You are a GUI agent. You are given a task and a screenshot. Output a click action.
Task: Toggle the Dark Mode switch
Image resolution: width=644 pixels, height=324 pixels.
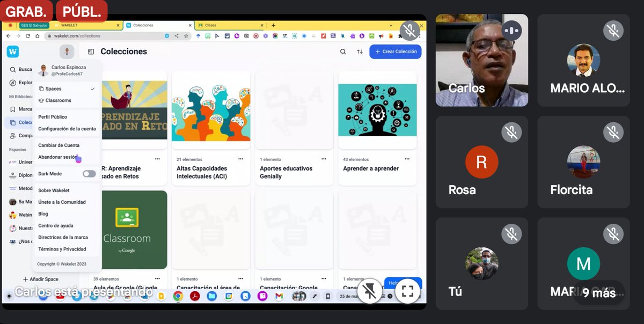(89, 174)
